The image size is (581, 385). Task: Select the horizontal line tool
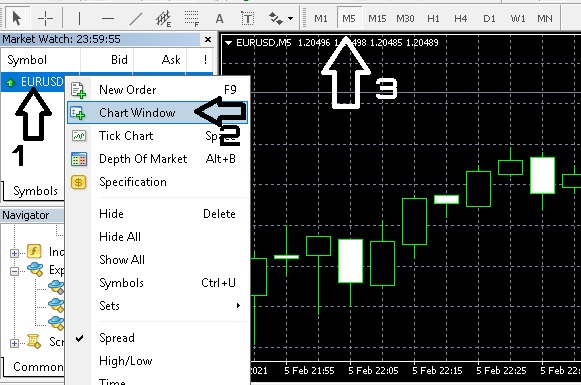pos(107,18)
